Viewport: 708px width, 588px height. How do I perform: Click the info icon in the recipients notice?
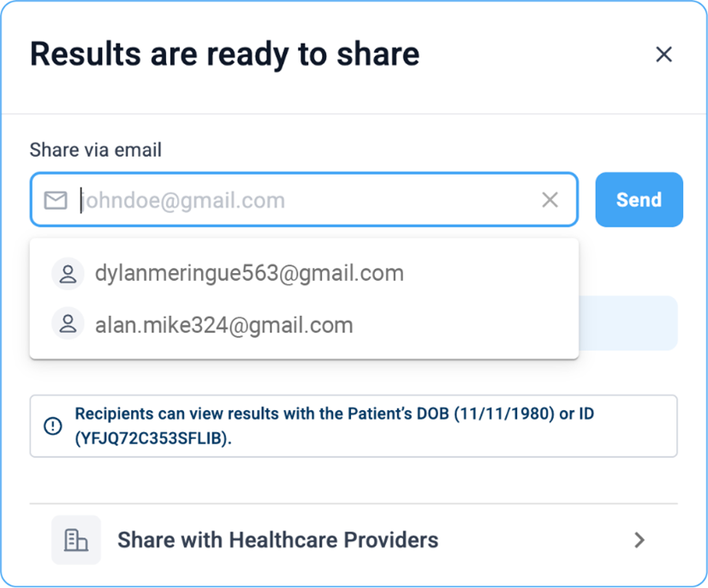click(x=53, y=425)
